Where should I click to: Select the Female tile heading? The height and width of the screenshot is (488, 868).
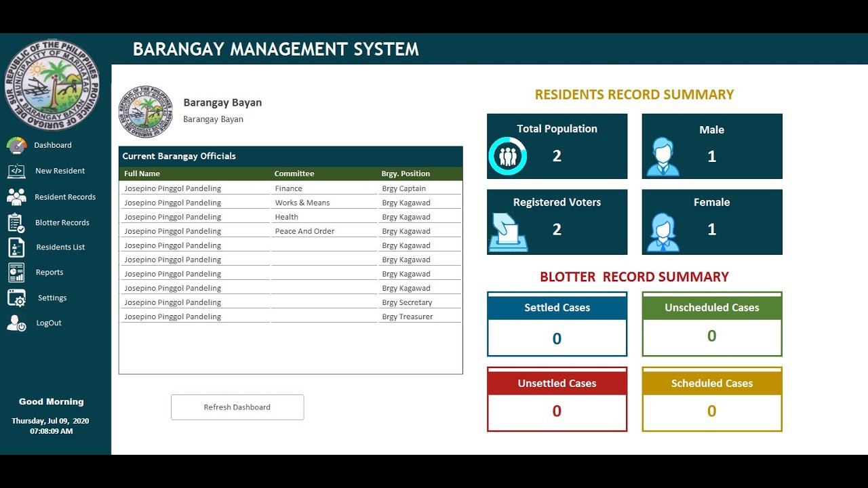[712, 202]
